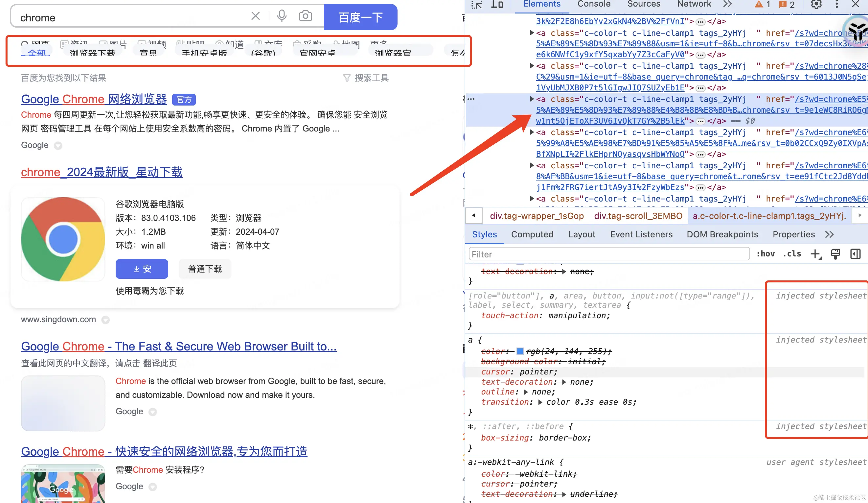Open Event Listeners pane tab
The width and height of the screenshot is (868, 503).
[x=641, y=234]
